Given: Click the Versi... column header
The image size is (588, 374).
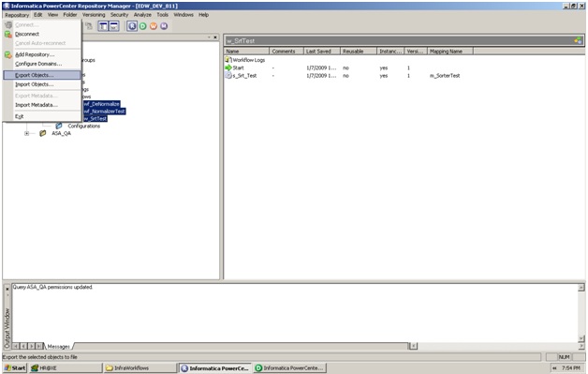Looking at the screenshot, I should coord(416,51).
